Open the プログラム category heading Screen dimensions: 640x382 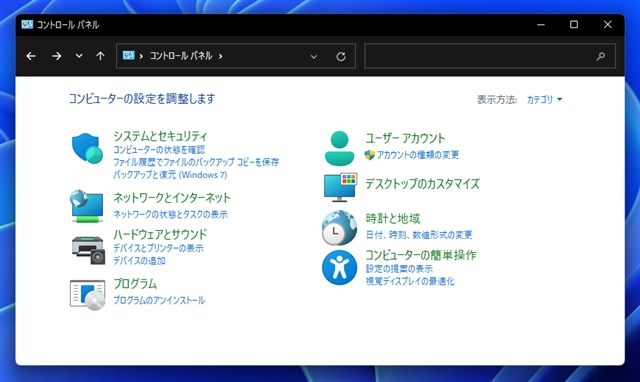(x=135, y=284)
